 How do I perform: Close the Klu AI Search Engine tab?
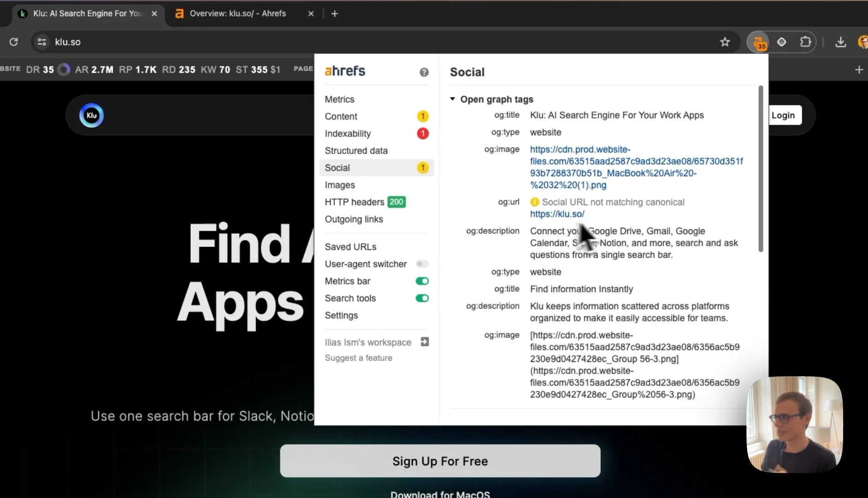tap(154, 13)
